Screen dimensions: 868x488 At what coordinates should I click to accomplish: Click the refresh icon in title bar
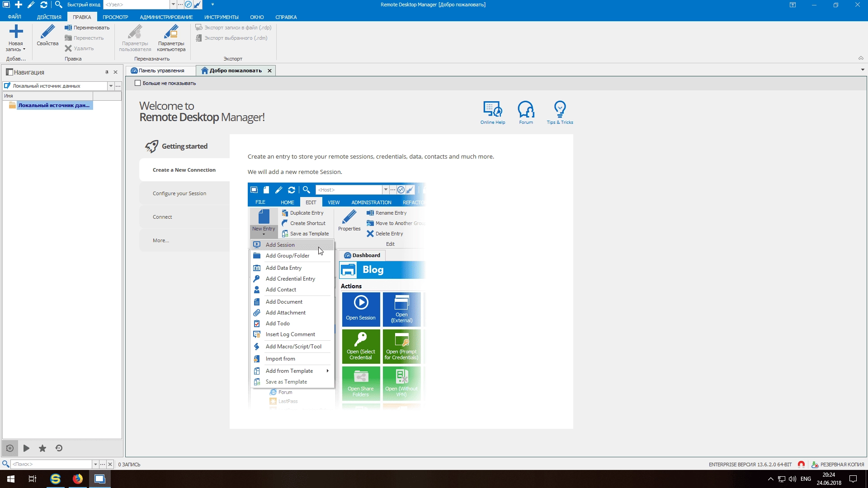click(44, 5)
